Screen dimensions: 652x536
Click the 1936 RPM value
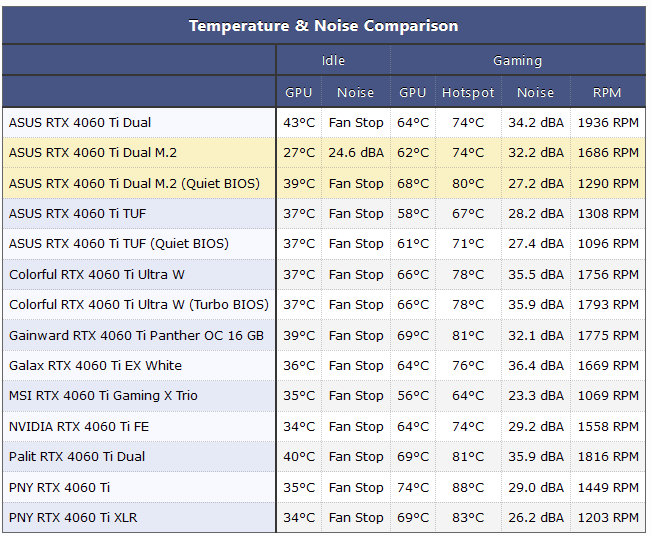click(x=608, y=123)
